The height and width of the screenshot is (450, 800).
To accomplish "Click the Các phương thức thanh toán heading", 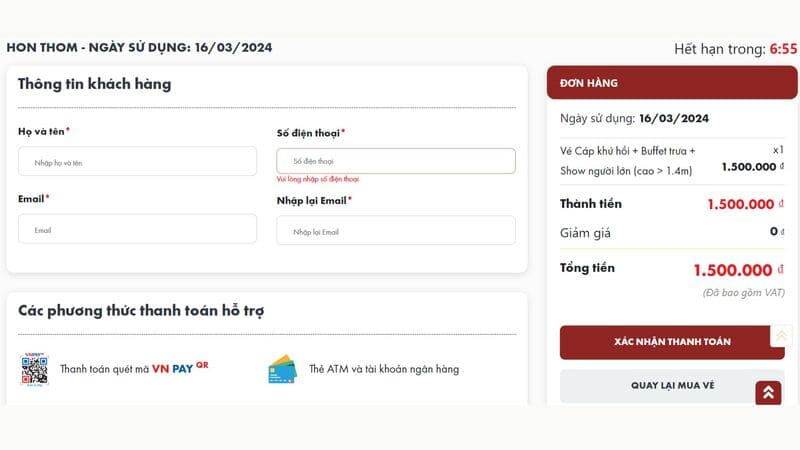I will (x=141, y=311).
